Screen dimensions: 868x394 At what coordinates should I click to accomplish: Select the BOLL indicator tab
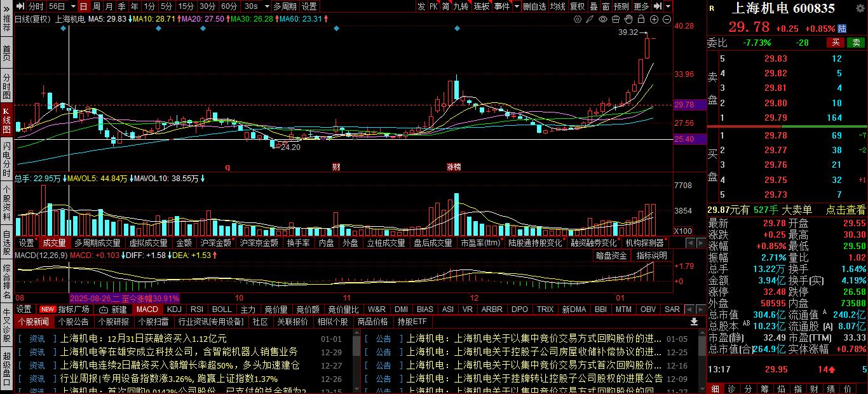click(x=222, y=309)
